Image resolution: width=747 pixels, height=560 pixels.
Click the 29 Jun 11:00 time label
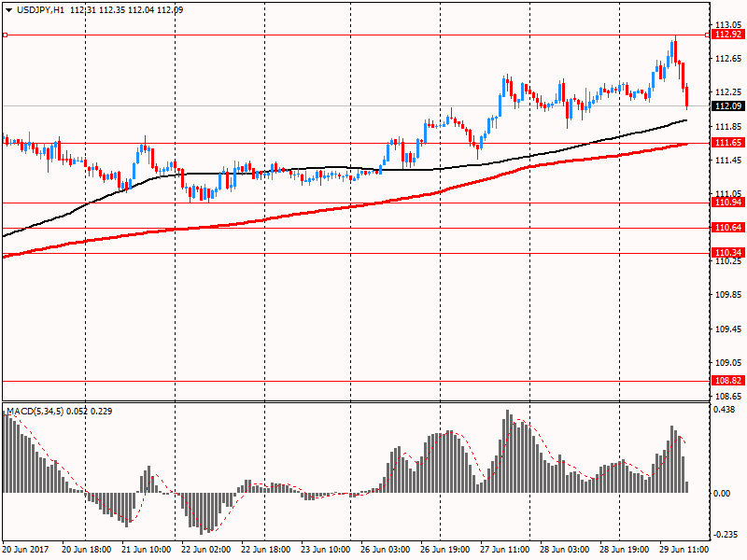click(x=684, y=550)
